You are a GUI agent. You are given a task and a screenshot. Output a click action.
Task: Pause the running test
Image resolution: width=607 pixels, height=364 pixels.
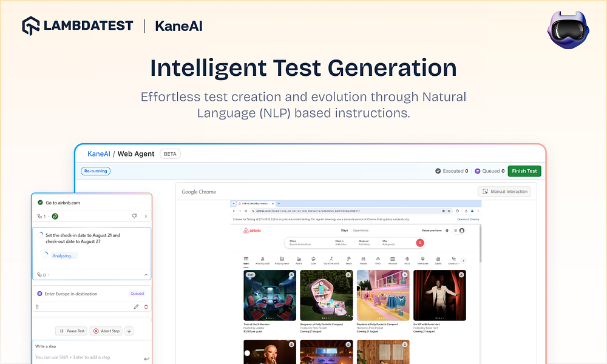[72, 331]
